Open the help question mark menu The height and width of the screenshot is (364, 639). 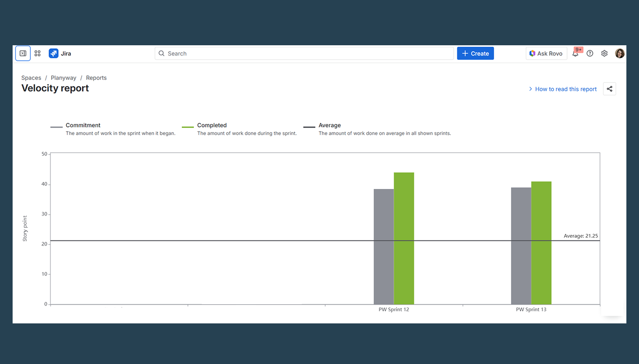point(590,53)
